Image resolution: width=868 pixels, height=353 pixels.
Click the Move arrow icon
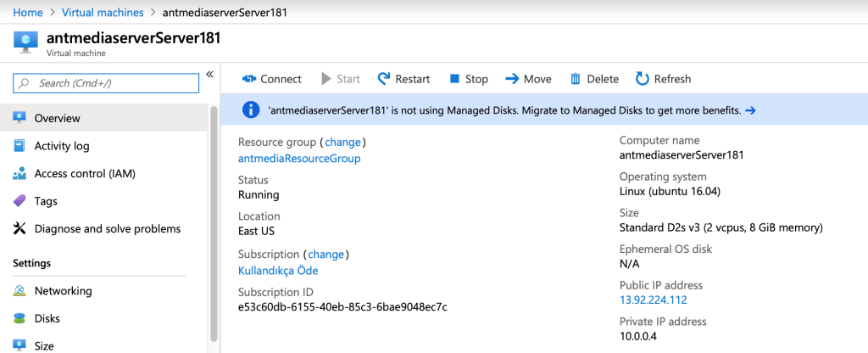(512, 79)
